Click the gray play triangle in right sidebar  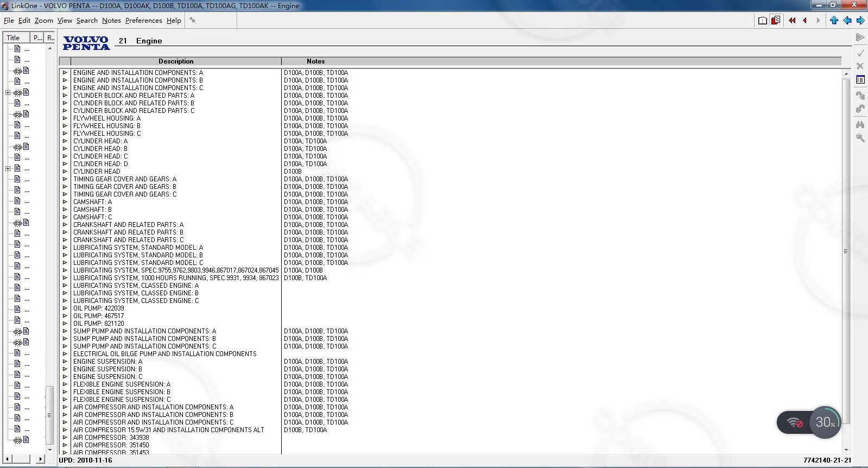coord(860,37)
